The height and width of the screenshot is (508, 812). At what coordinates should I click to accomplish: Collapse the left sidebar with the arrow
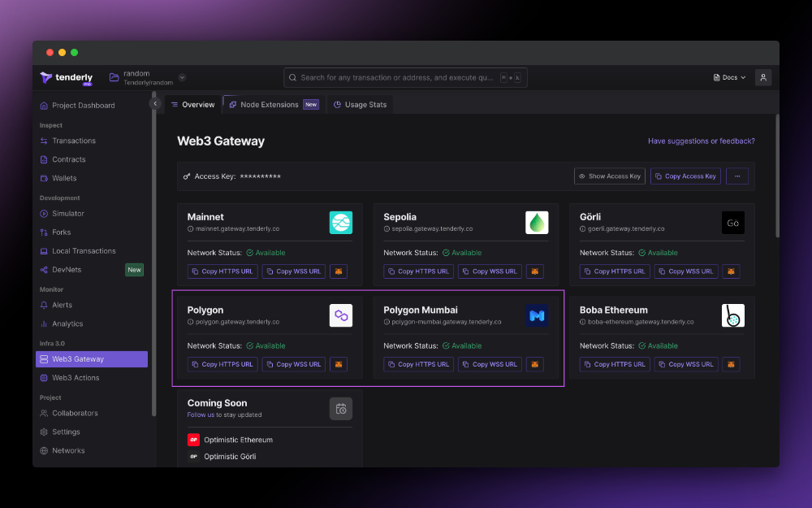(155, 103)
